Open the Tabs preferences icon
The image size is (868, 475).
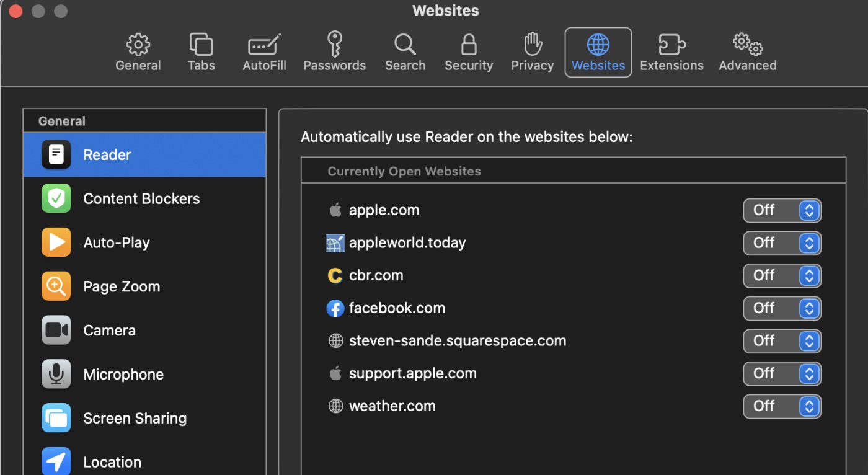(x=201, y=45)
